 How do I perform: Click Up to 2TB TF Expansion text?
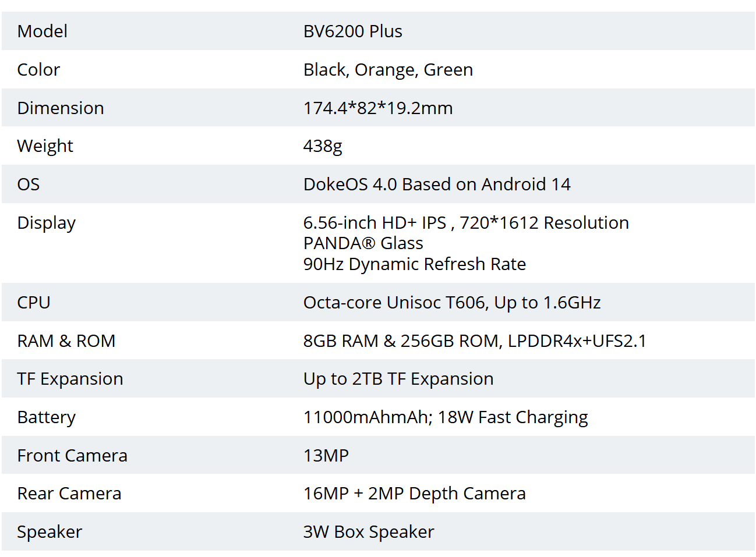pos(398,379)
